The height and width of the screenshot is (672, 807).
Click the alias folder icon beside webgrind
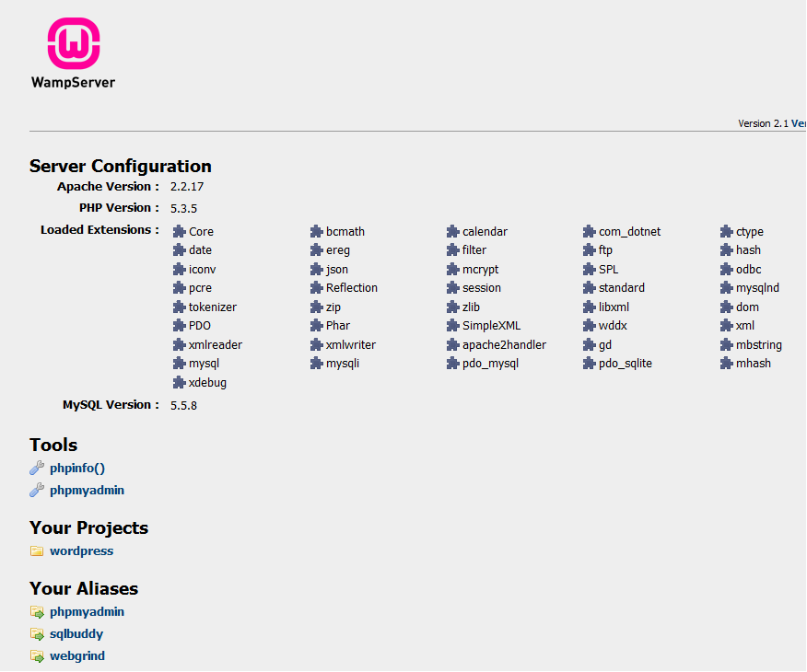pos(37,656)
